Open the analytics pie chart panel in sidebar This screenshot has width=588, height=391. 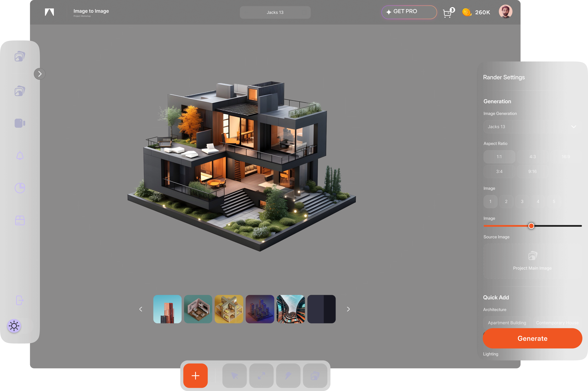pyautogui.click(x=20, y=188)
